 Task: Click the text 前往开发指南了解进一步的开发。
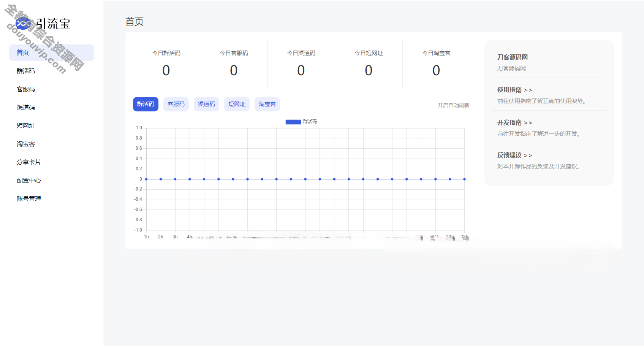coord(540,134)
